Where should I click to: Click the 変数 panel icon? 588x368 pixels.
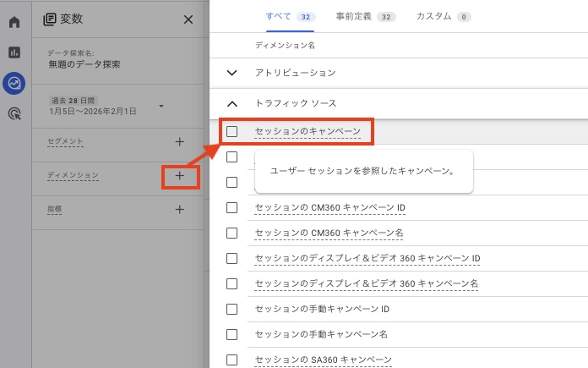pyautogui.click(x=50, y=19)
